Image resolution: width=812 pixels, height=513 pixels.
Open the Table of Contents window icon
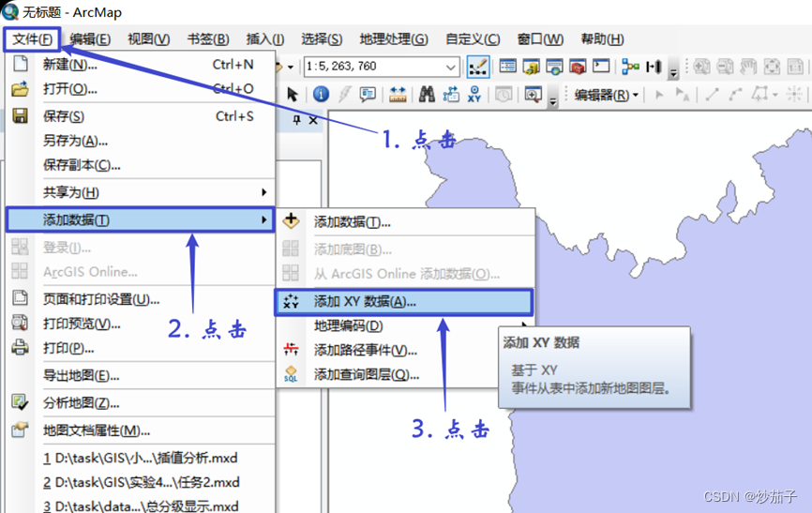507,67
